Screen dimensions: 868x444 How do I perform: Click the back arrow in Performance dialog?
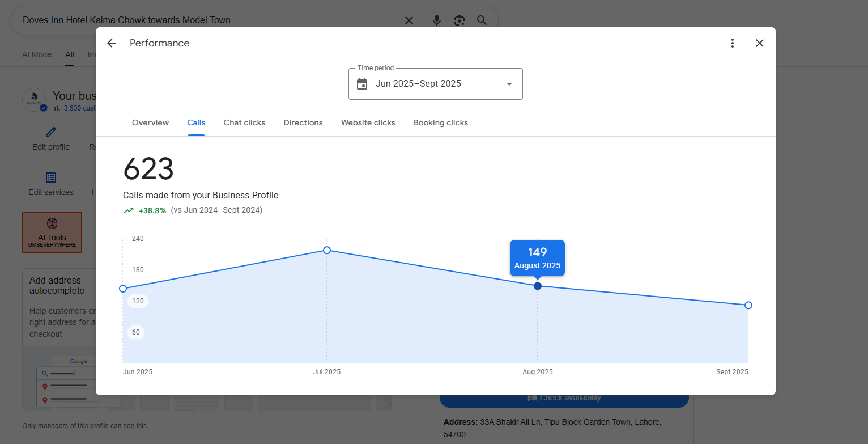pyautogui.click(x=112, y=43)
